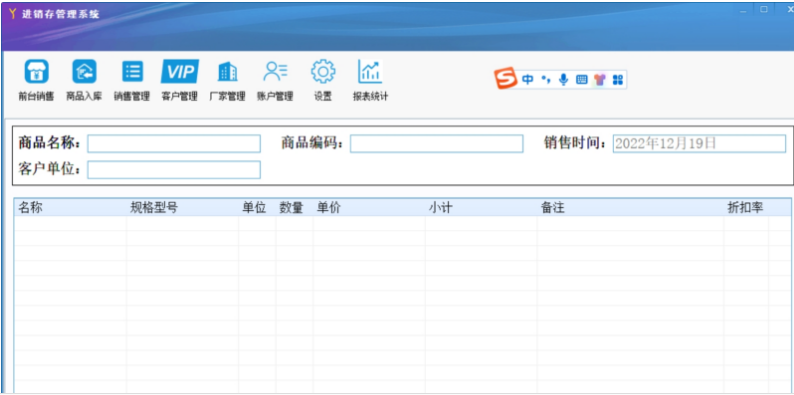Open the 商品入库 stock-in icon

[x=84, y=72]
